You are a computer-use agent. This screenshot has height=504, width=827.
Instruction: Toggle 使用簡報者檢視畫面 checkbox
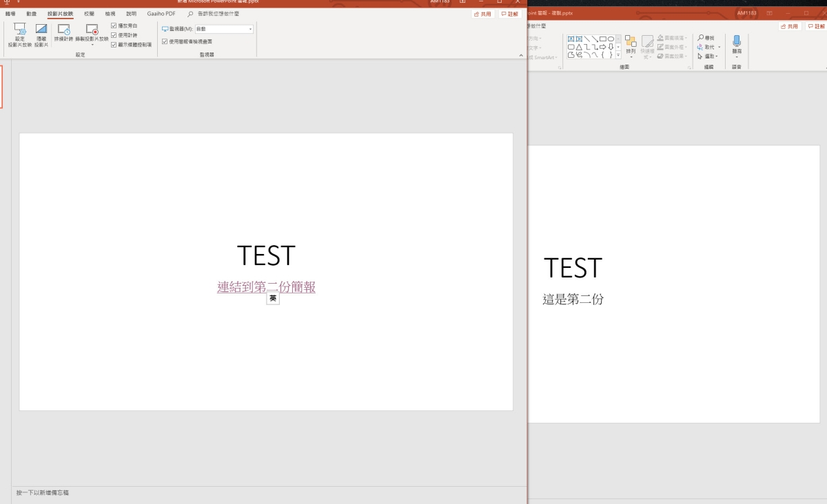tap(164, 41)
